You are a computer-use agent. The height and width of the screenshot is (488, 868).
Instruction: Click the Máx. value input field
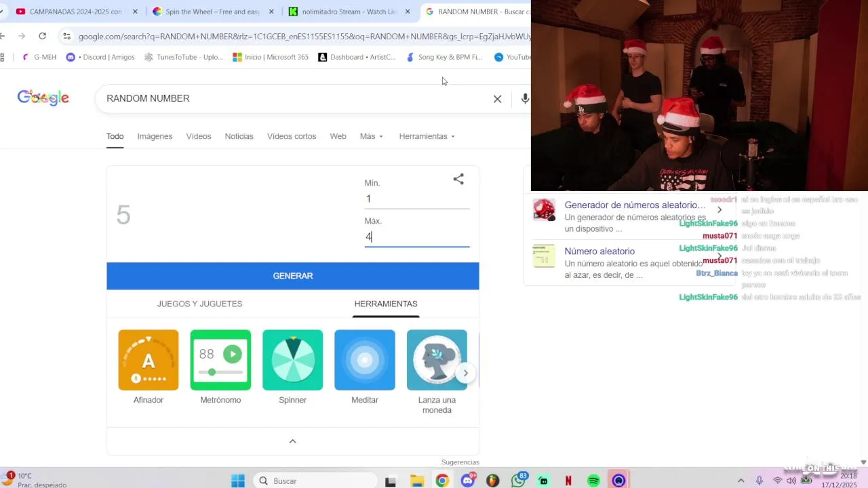(x=417, y=237)
